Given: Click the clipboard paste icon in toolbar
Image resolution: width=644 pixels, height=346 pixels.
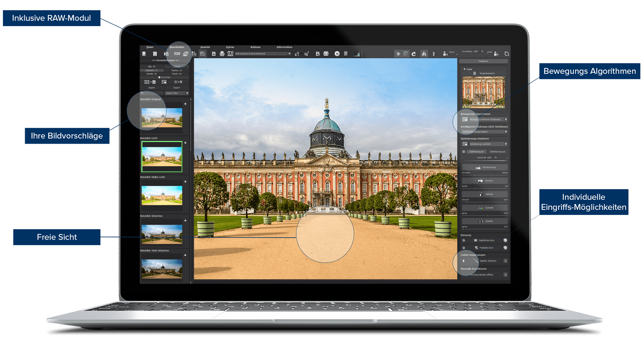Looking at the screenshot, I should pos(166,53).
